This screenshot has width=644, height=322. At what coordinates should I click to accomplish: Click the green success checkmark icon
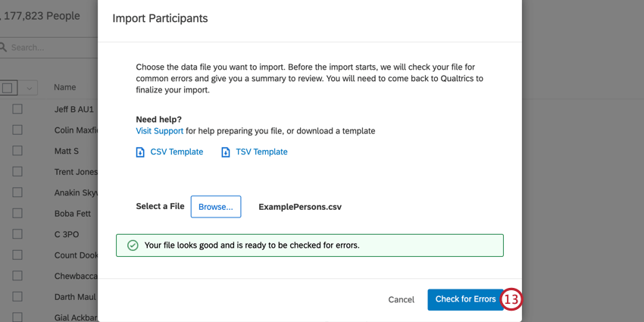(133, 245)
